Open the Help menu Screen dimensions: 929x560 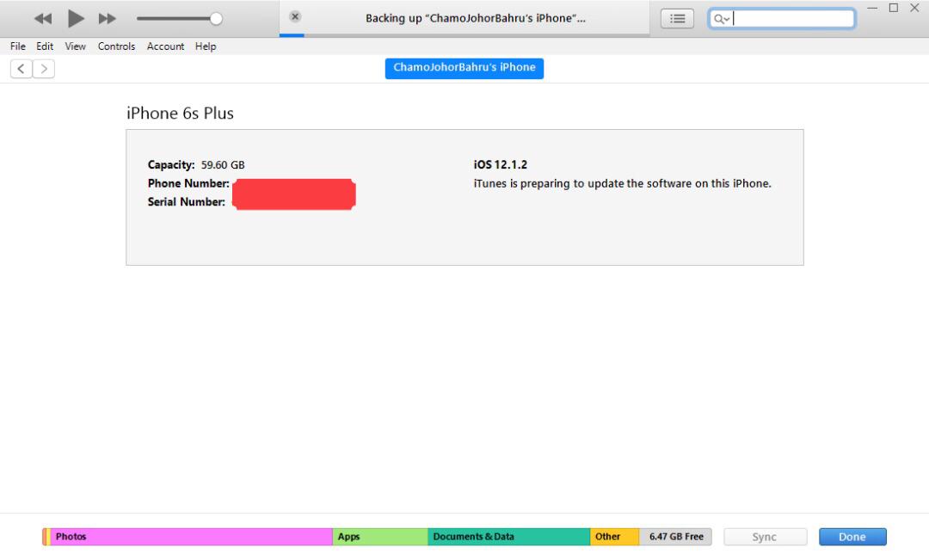coord(206,46)
